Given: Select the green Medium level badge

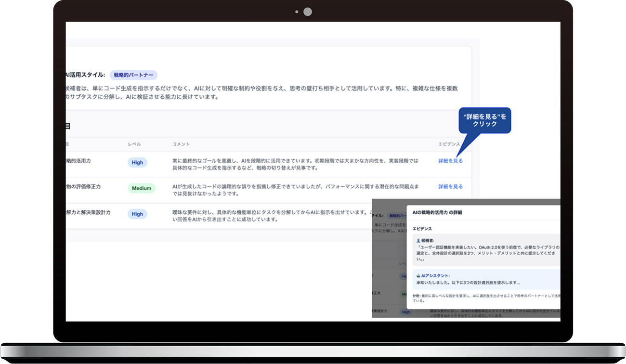Looking at the screenshot, I should pyautogui.click(x=142, y=188).
